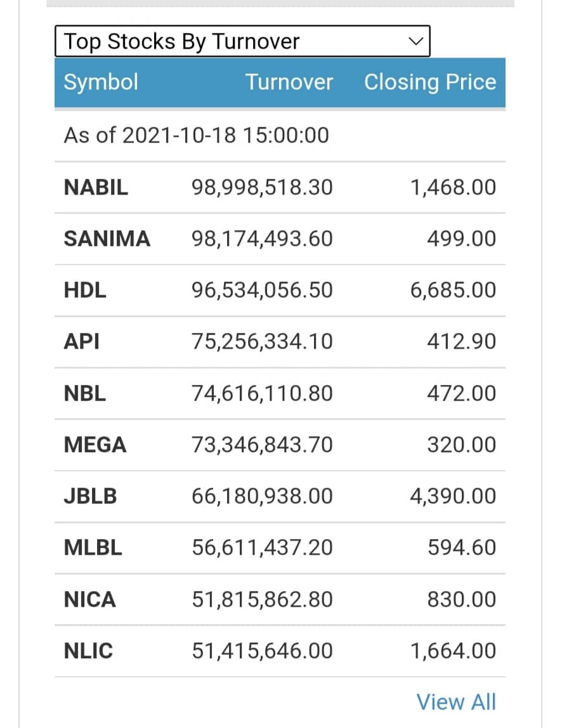Select the NICA stock symbol
574x728 pixels.
tap(90, 600)
